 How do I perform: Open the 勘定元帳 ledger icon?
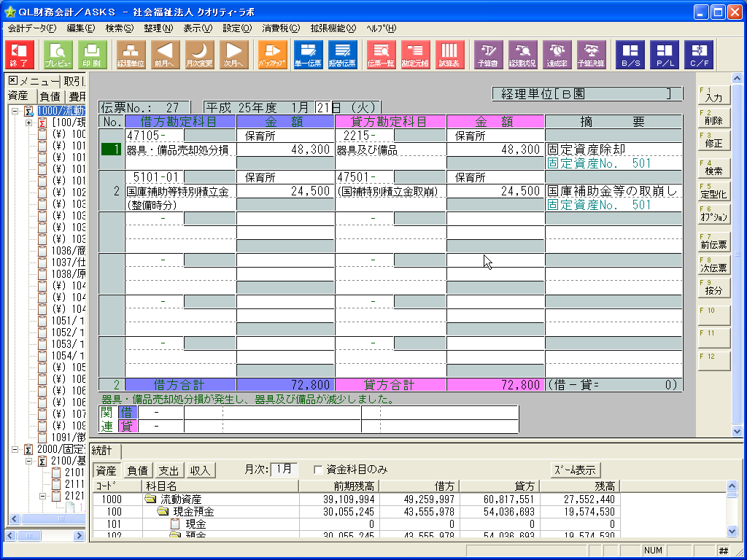pos(415,55)
